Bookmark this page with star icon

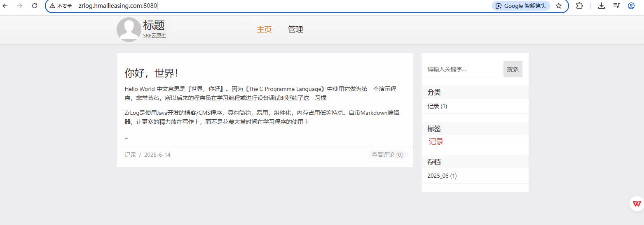pos(559,6)
